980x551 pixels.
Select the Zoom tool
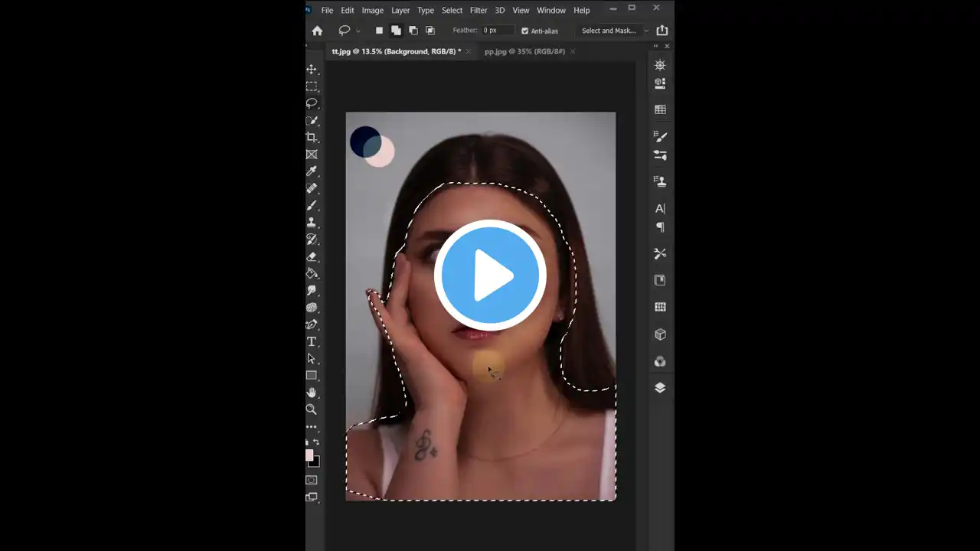pos(312,409)
